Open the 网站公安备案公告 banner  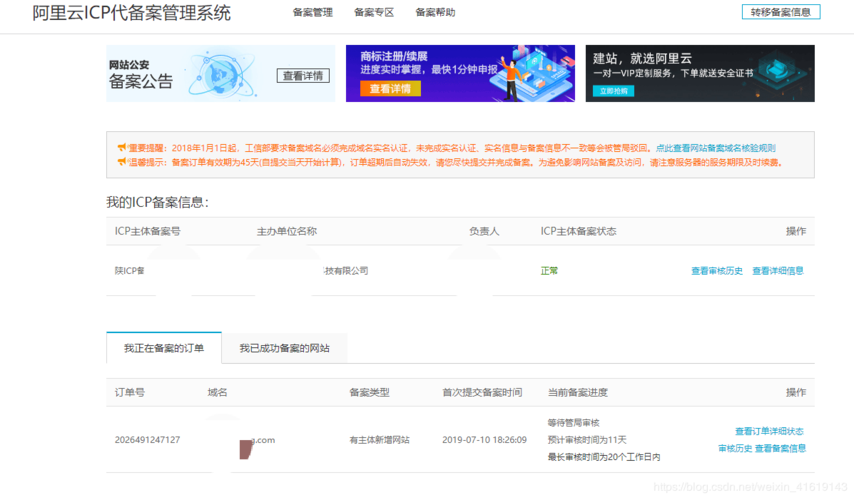[x=221, y=74]
